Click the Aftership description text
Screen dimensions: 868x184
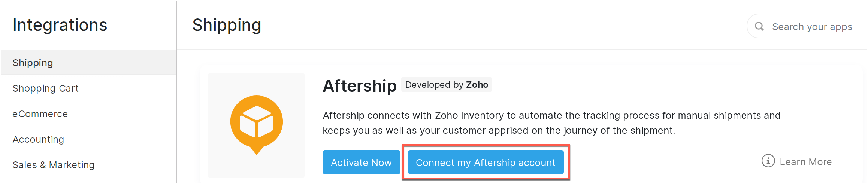click(x=551, y=123)
